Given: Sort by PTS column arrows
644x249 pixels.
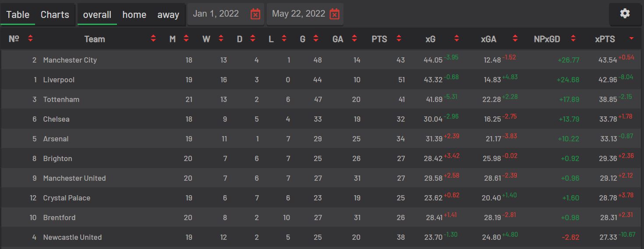Looking at the screenshot, I should coord(399,39).
